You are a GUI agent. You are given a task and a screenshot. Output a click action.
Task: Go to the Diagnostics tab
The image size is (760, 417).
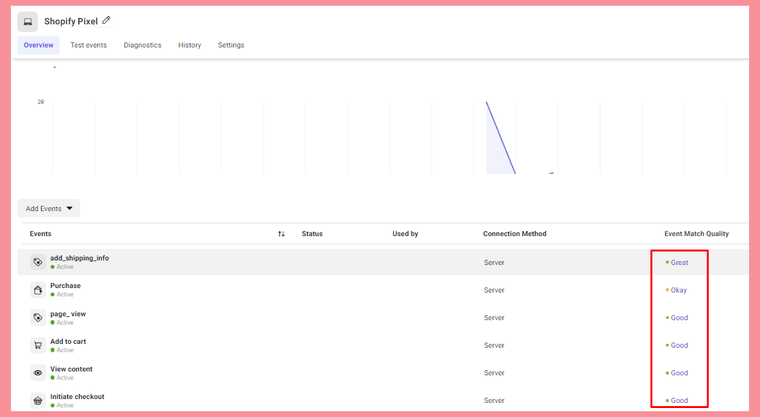pos(142,45)
